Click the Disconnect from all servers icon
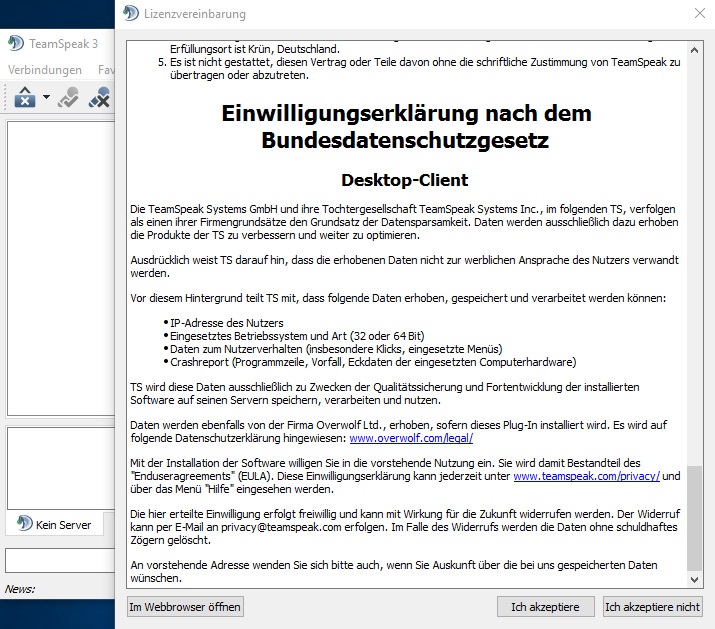This screenshot has width=715, height=629. (x=99, y=98)
